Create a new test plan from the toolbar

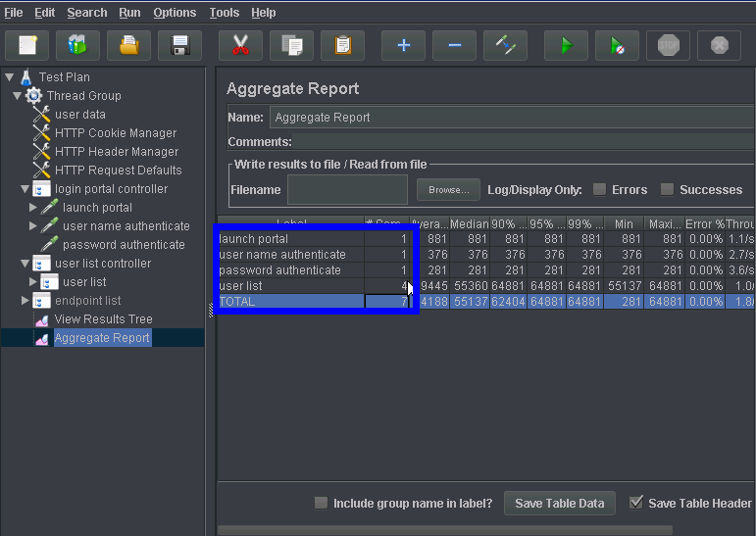pyautogui.click(x=27, y=45)
